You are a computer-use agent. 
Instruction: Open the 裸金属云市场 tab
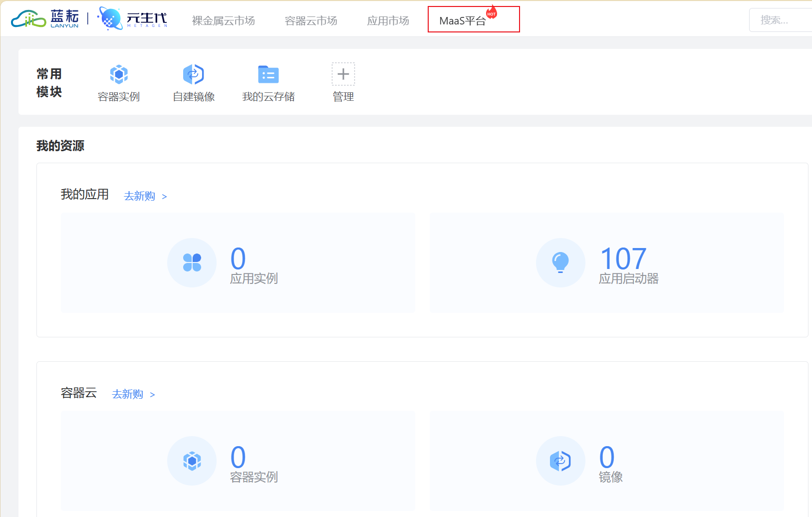click(x=224, y=20)
